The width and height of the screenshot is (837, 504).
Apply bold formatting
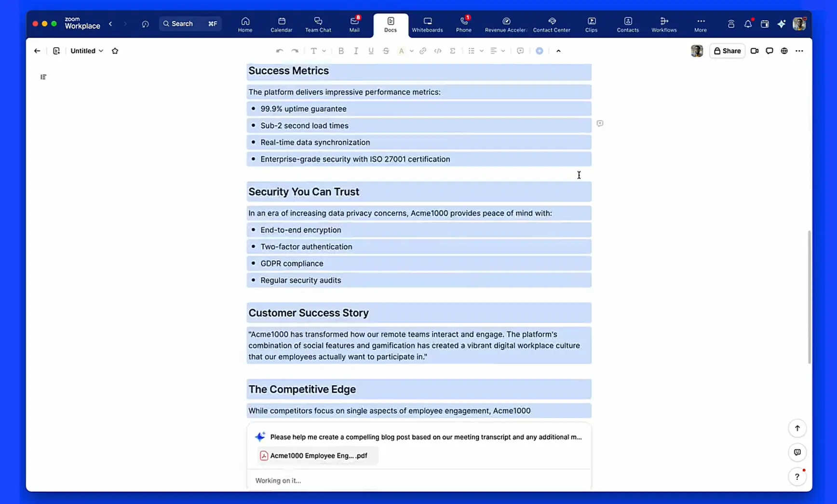pos(341,51)
